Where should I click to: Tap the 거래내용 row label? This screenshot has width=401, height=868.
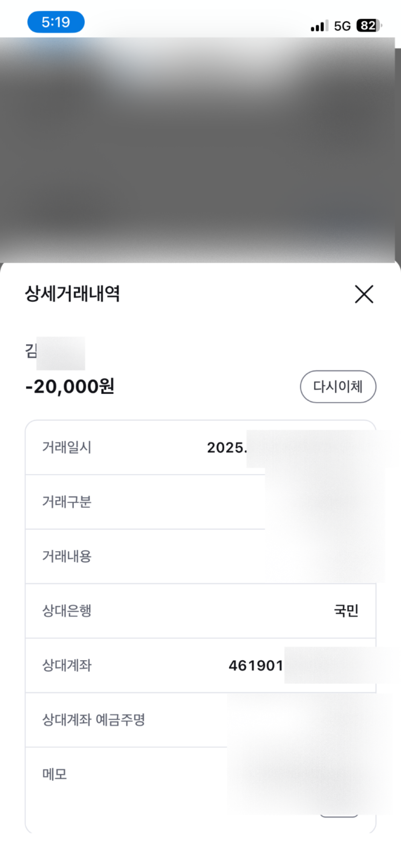pos(67,556)
